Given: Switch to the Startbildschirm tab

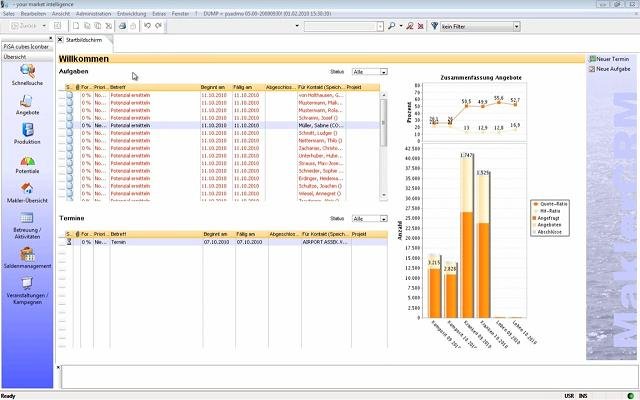Looking at the screenshot, I should pos(84,40).
